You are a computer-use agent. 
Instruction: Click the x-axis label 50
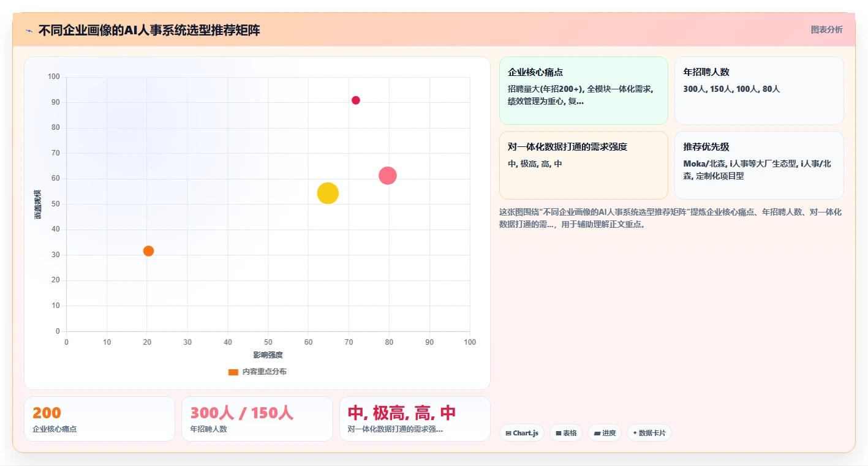pyautogui.click(x=268, y=342)
